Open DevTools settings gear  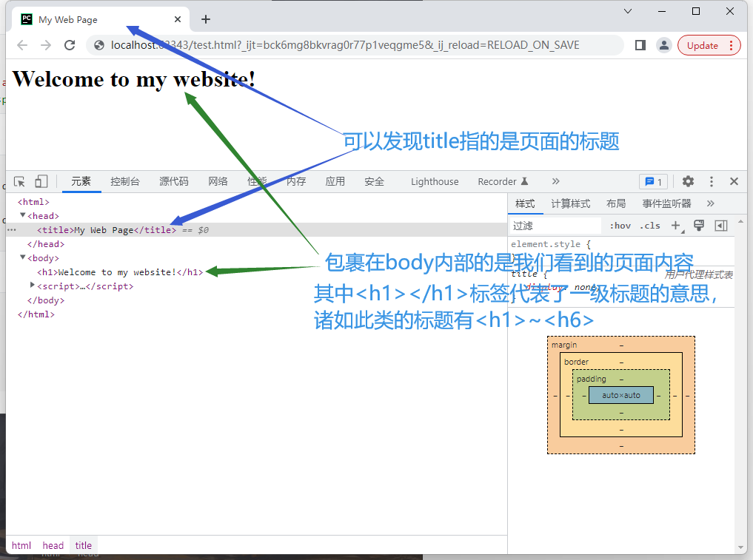688,181
